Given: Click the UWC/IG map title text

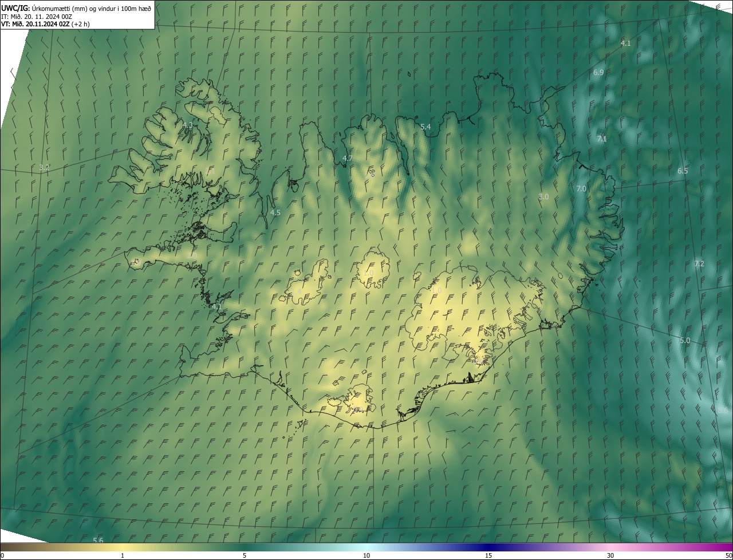Looking at the screenshot, I should coord(76,8).
